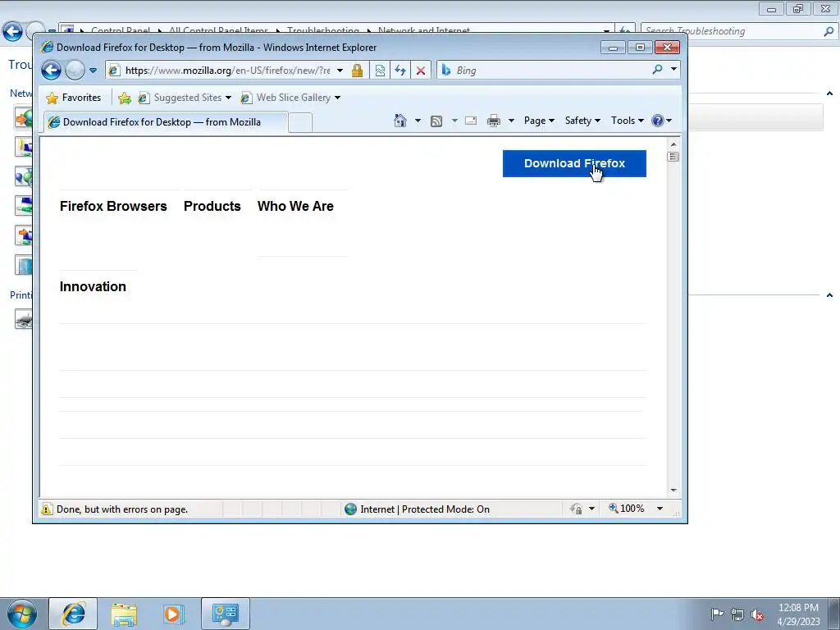Click the page scrollbar up arrow
840x630 pixels.
click(x=673, y=144)
